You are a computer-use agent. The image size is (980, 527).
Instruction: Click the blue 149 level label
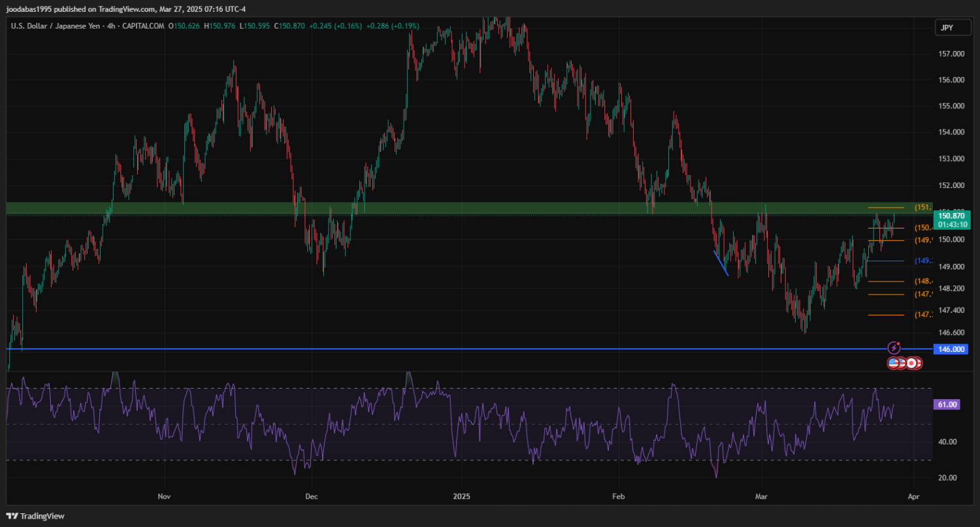pyautogui.click(x=923, y=261)
